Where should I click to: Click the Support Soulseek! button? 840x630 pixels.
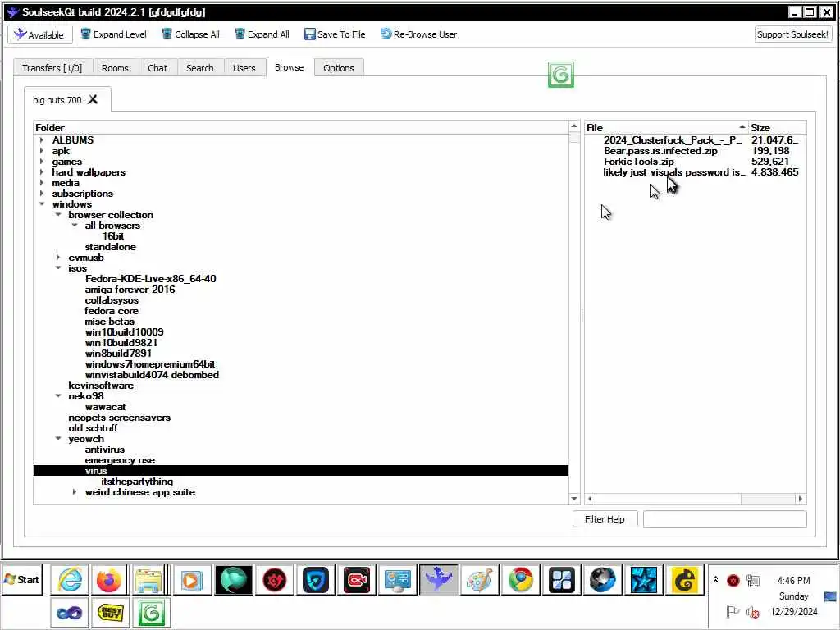tap(793, 34)
